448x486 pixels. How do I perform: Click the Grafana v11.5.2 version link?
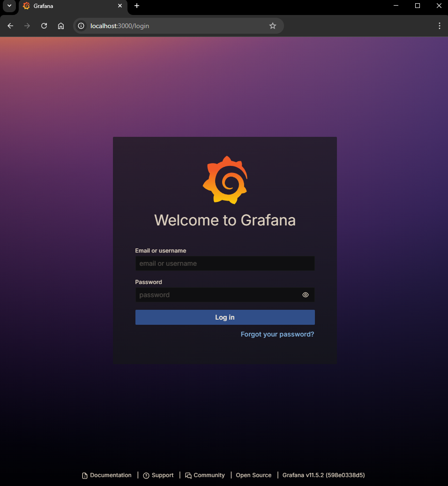323,475
